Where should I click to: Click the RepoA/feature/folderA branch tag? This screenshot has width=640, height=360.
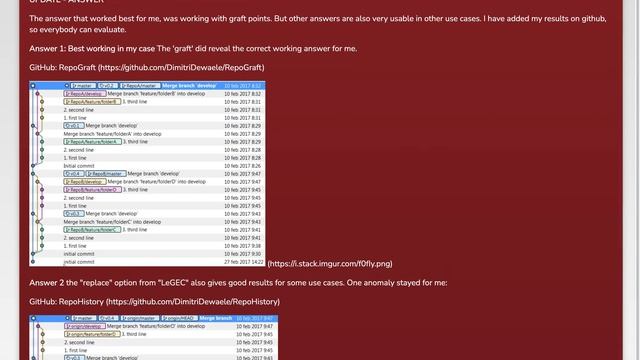click(x=92, y=142)
